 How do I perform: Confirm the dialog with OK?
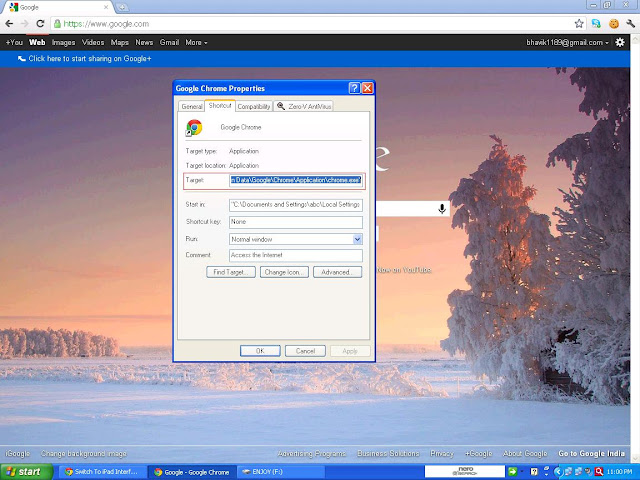(x=260, y=351)
